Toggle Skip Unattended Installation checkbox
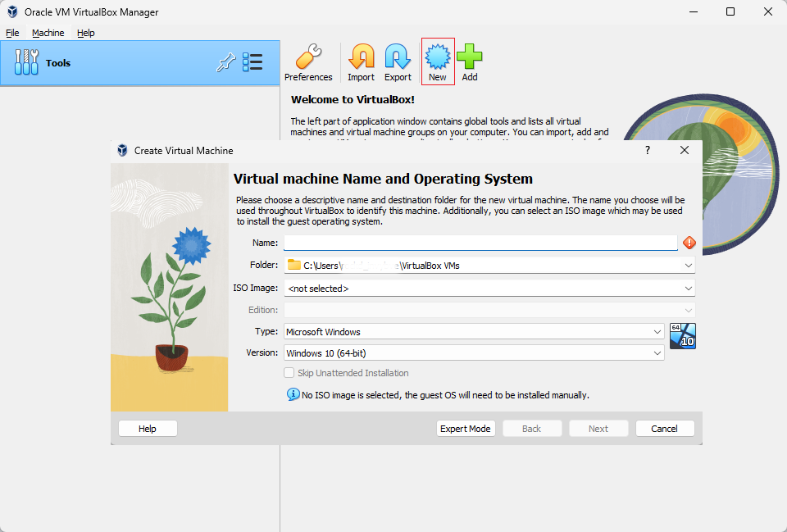The width and height of the screenshot is (787, 532). coord(289,373)
